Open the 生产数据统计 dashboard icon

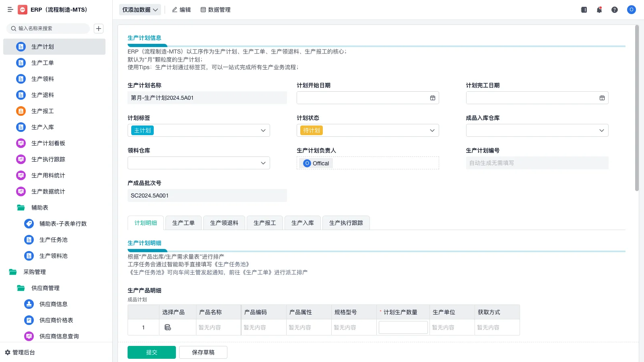click(21, 191)
